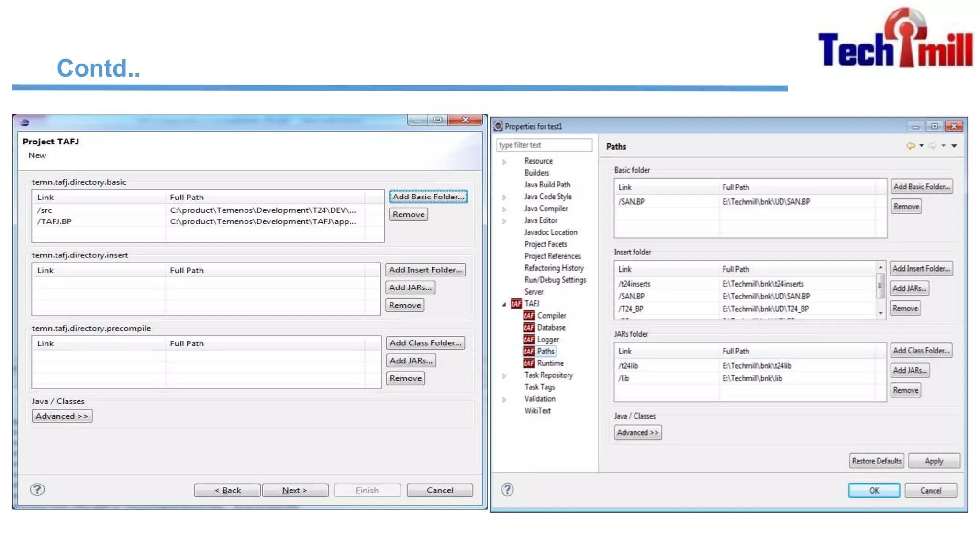Click the TAFJ Database icon in tree
Viewport: 980px width, 551px height.
coord(529,328)
